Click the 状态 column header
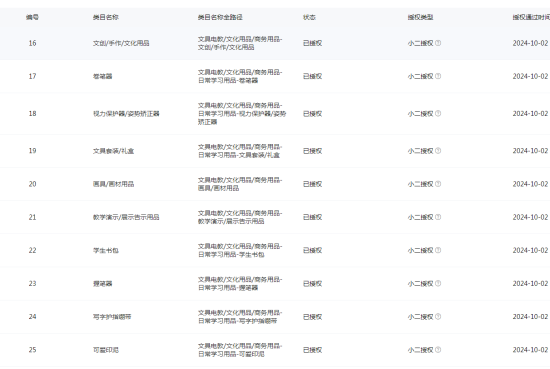This screenshot has height=369, width=550. [x=309, y=17]
